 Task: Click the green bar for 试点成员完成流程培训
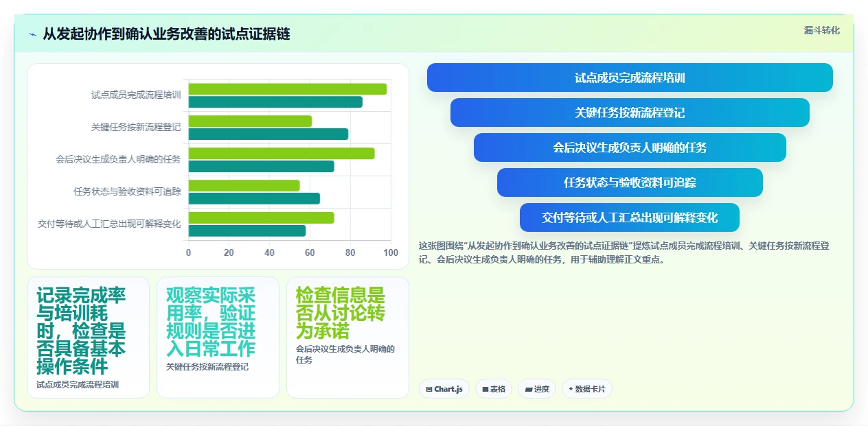click(288, 89)
